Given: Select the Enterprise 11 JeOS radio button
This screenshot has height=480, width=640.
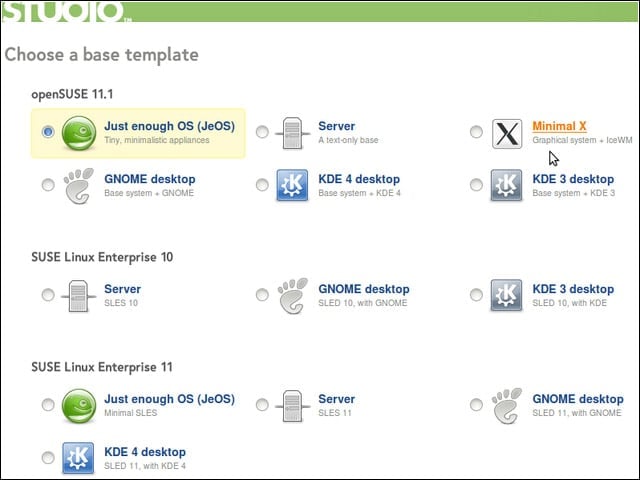Looking at the screenshot, I should (48, 404).
